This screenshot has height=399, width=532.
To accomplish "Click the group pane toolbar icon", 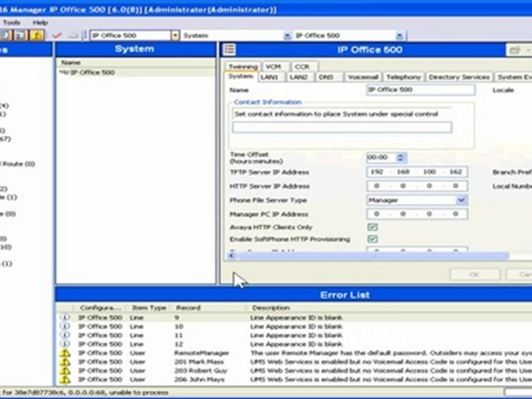I will 21,35.
